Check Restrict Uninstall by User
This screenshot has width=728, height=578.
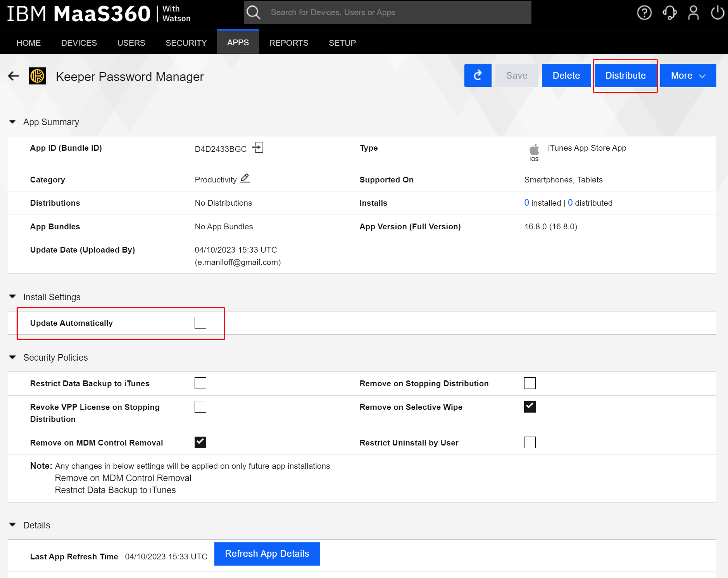click(530, 442)
